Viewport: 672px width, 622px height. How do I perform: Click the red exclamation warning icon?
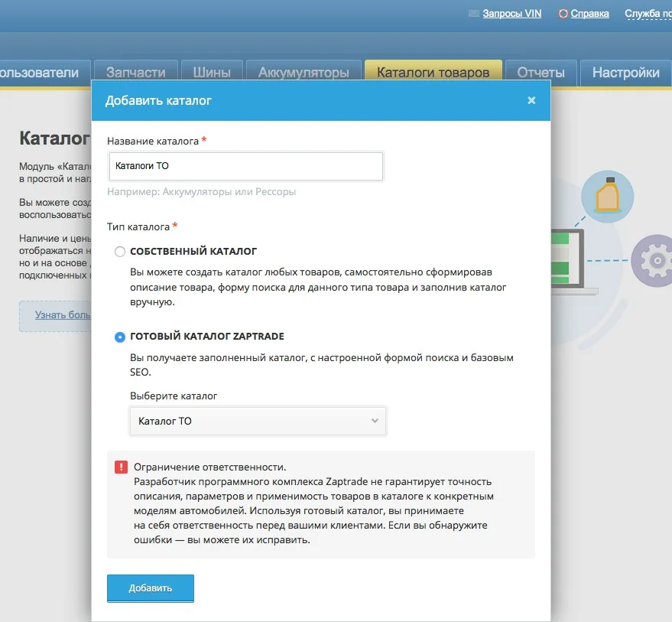point(121,467)
